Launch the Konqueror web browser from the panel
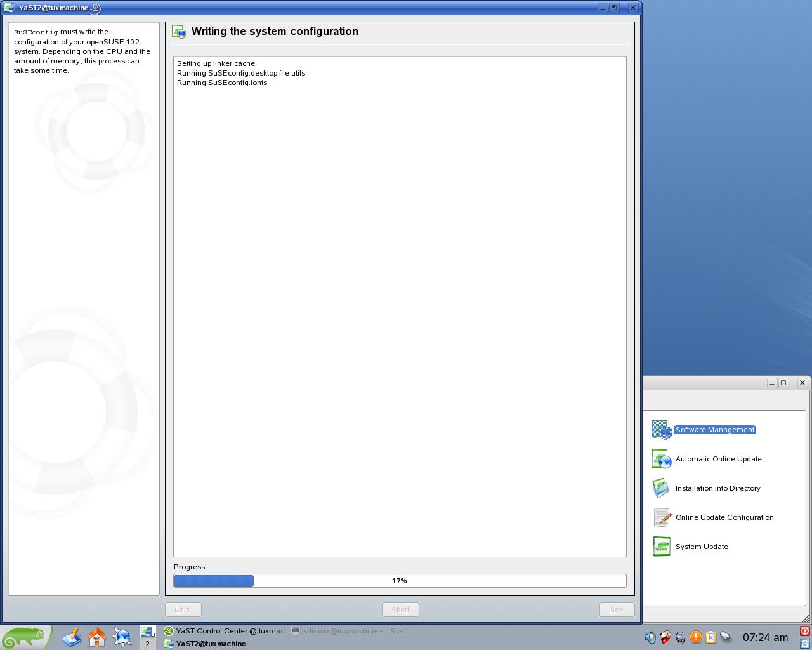Viewport: 812px width, 650px height. click(x=122, y=637)
